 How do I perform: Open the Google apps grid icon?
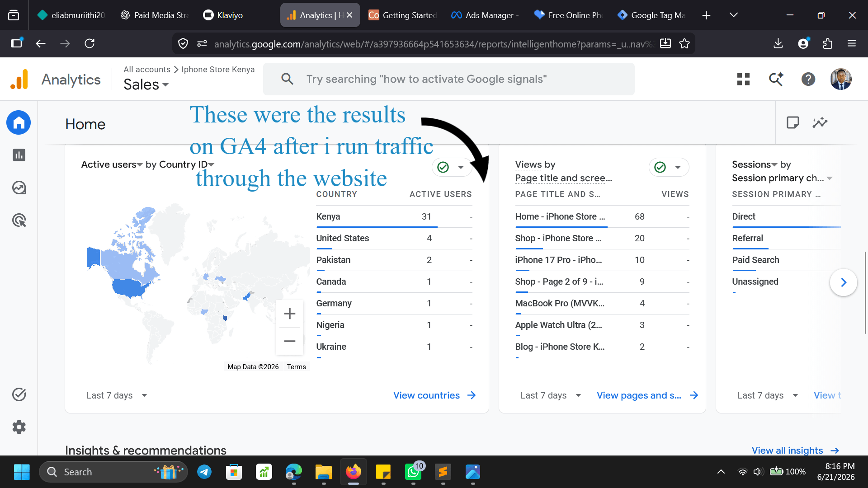(743, 79)
